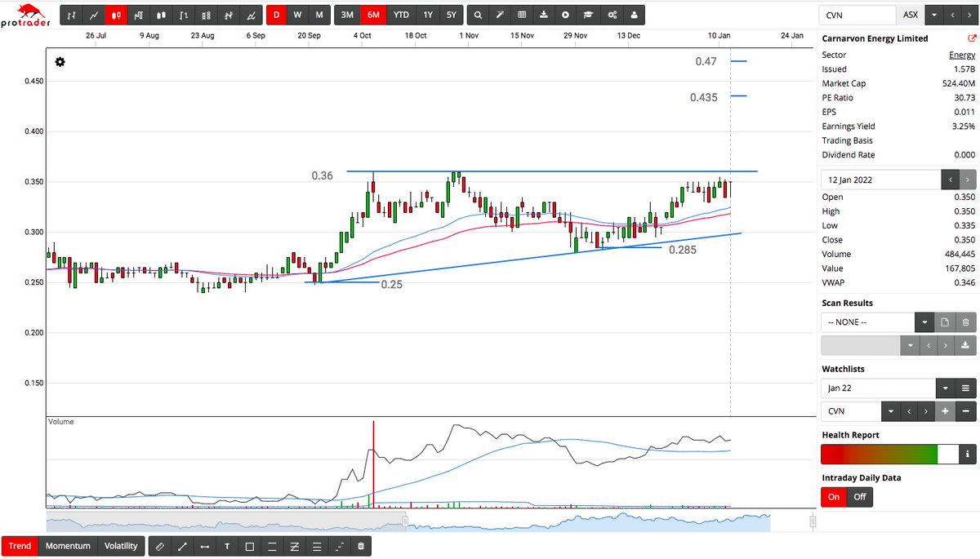Select the crossed channel lines drawing tool
The height and width of the screenshot is (559, 980).
(x=294, y=546)
